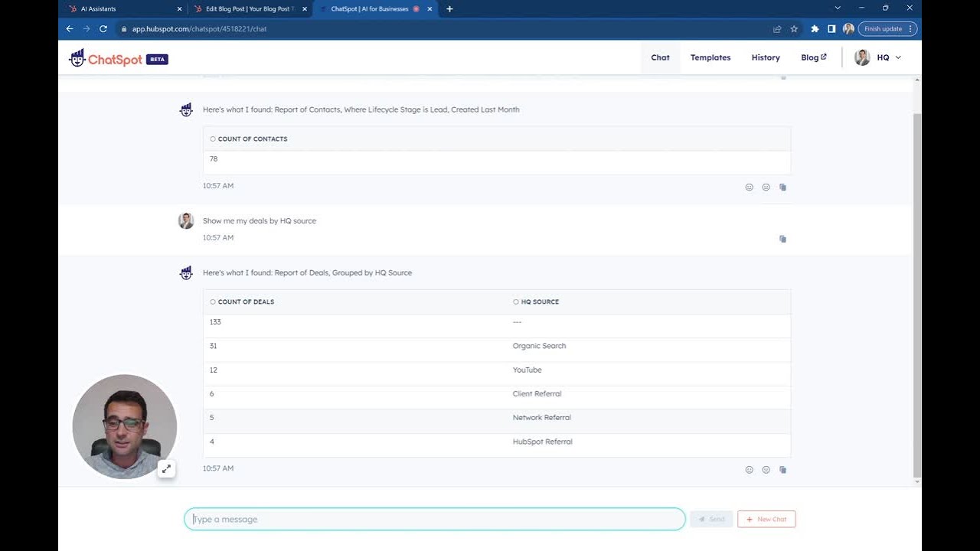980x551 pixels.
Task: Click the 'YouTube' source cell
Action: click(x=527, y=370)
